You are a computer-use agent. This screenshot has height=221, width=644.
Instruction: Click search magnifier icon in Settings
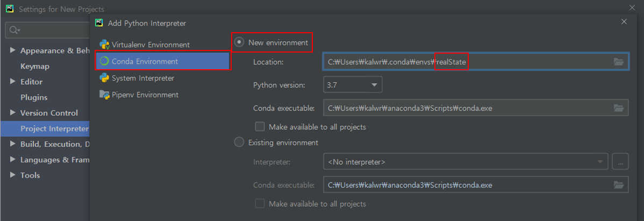click(15, 31)
